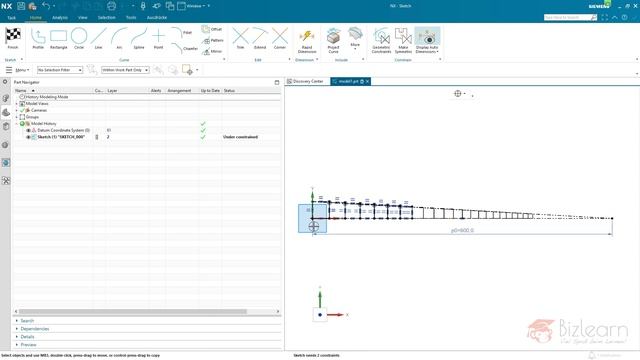Switch to the Selection ribbon tab

pyautogui.click(x=107, y=18)
